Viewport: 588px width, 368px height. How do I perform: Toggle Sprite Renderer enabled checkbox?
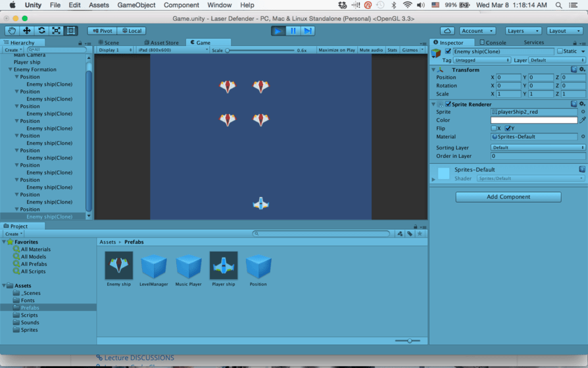pyautogui.click(x=448, y=104)
